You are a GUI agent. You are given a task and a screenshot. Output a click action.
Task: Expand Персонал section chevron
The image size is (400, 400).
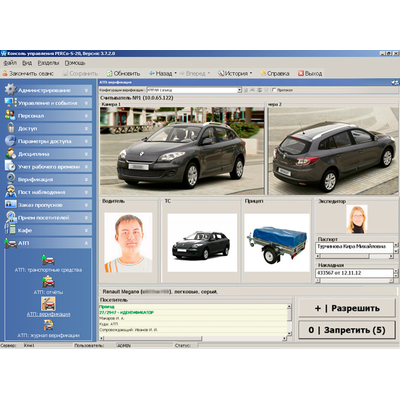pyautogui.click(x=86, y=116)
